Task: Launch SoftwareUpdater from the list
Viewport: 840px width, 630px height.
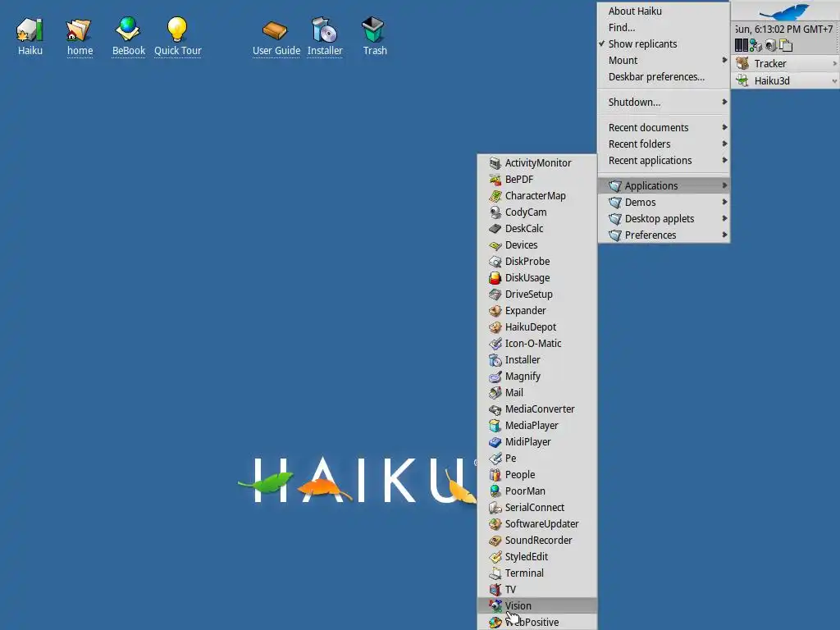Action: click(537, 524)
